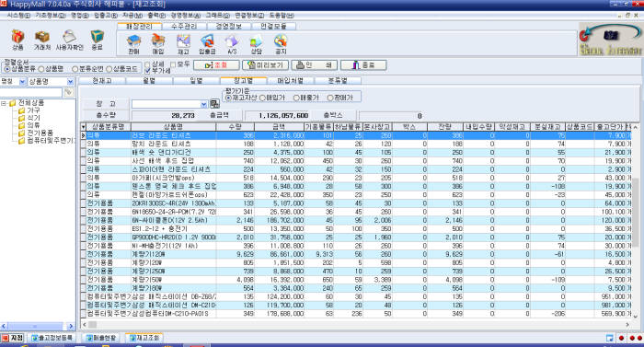
Task: Click the 미리보기 preview button
Action: (x=265, y=65)
